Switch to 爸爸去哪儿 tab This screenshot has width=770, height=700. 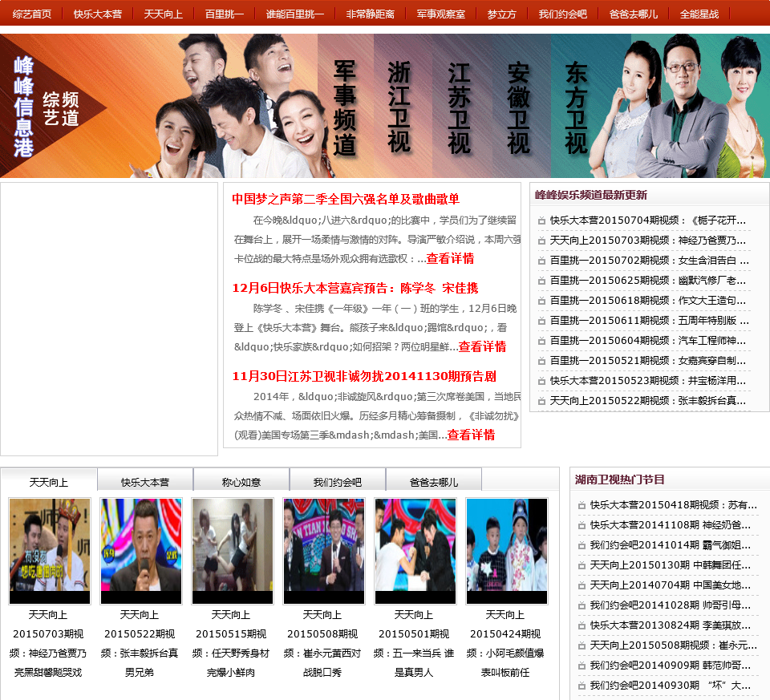(434, 480)
